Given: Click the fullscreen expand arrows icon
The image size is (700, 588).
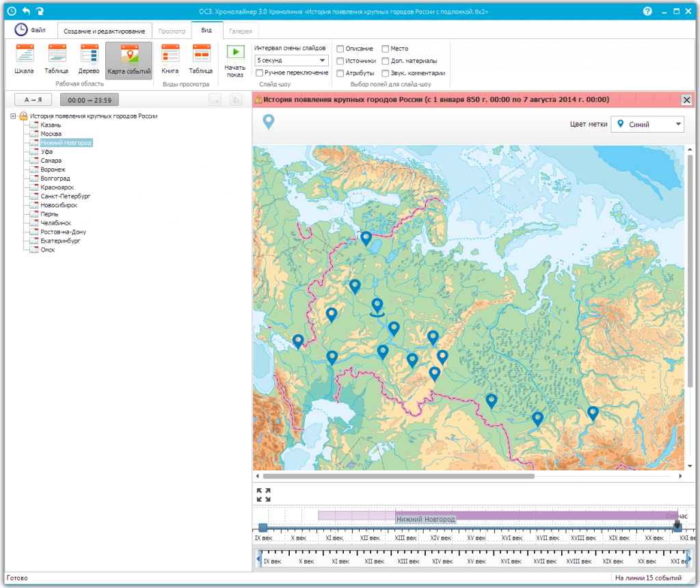Looking at the screenshot, I should pyautogui.click(x=263, y=494).
